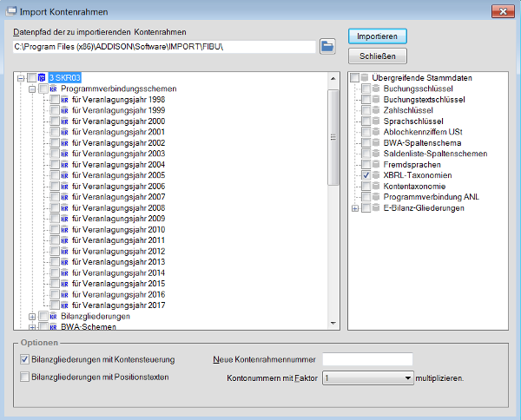Select tree row für Veranlagungsjahr 2012
The image size is (521, 420).
118,252
